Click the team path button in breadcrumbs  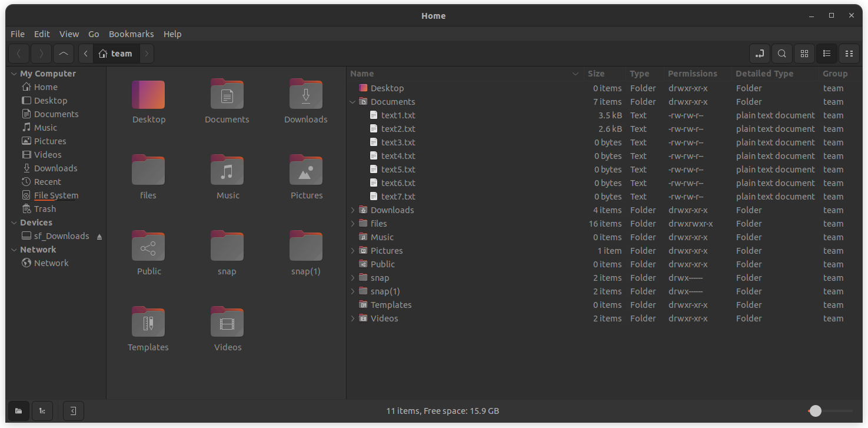[x=115, y=54]
